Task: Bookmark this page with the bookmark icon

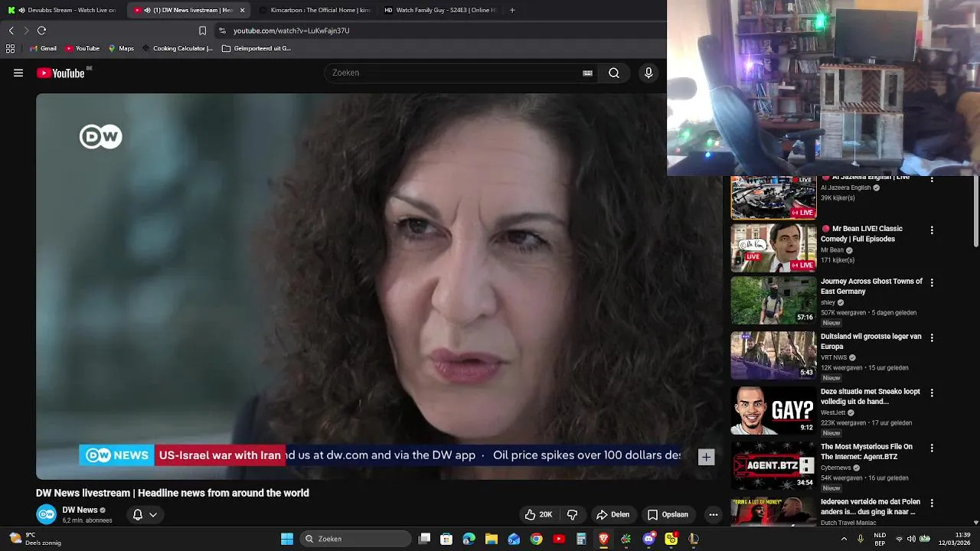Action: click(202, 31)
